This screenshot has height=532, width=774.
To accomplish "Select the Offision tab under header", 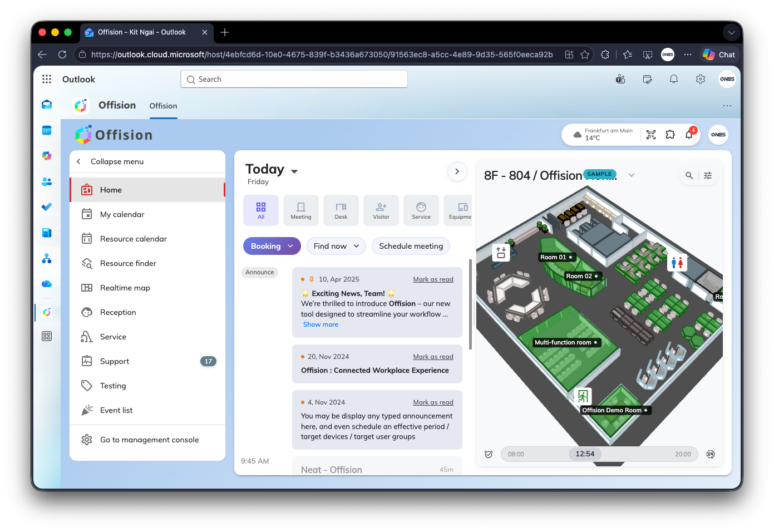I will (163, 106).
